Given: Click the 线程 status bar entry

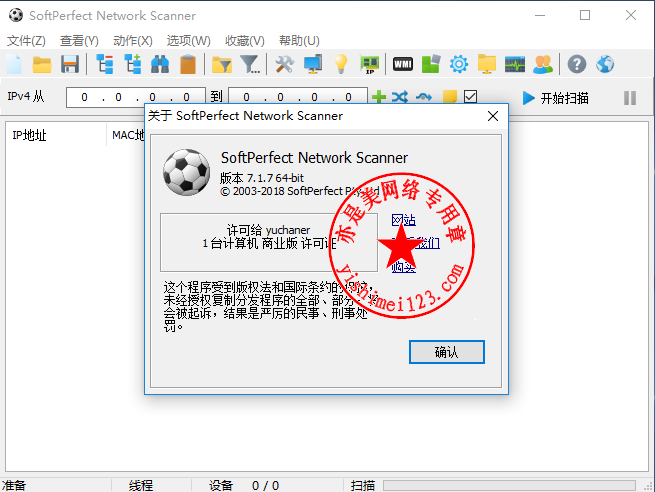Looking at the screenshot, I should tap(141, 485).
